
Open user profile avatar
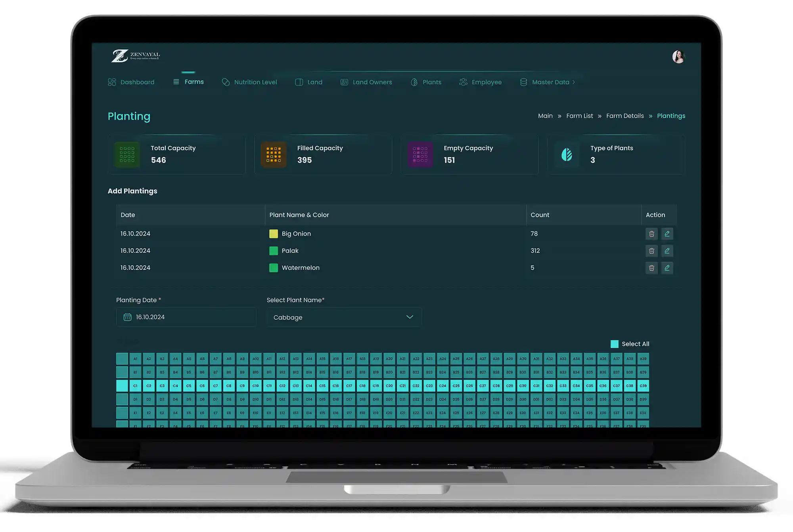[678, 57]
